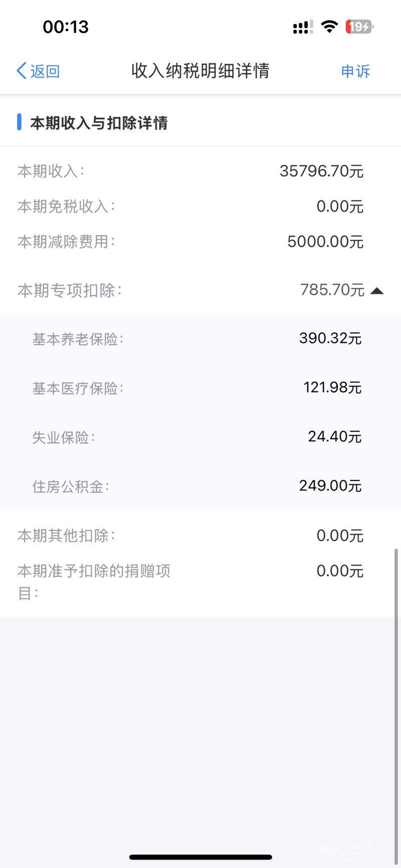Tap the Wi-Fi status icon
This screenshot has height=868, width=401.
point(329,27)
